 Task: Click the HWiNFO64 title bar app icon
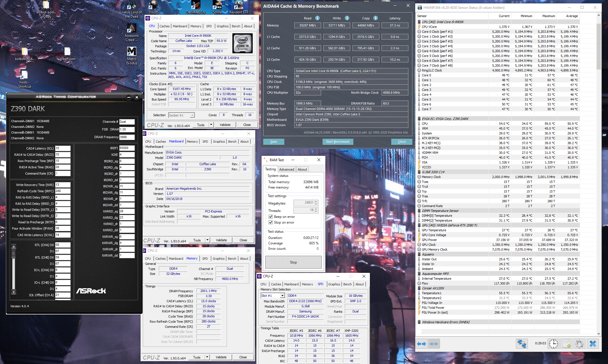click(x=419, y=7)
